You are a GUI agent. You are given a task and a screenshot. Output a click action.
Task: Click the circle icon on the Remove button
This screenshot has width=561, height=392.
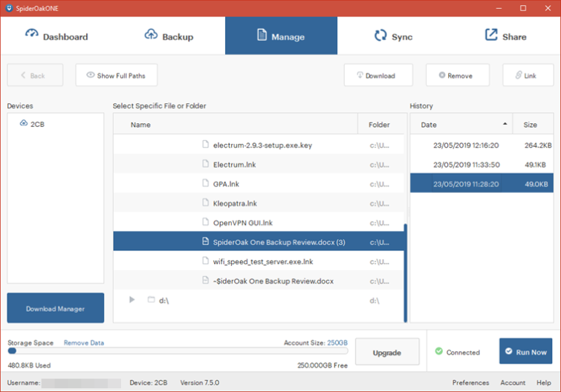pos(442,75)
